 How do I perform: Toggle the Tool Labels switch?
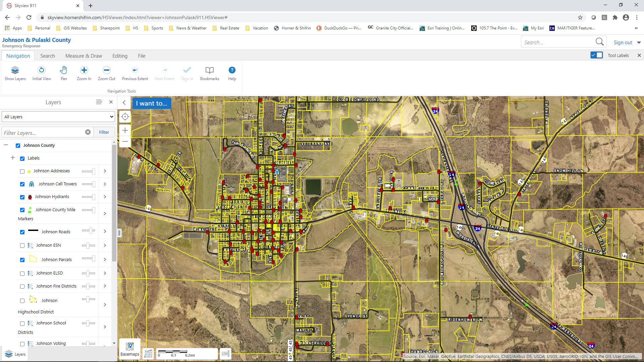click(596, 55)
